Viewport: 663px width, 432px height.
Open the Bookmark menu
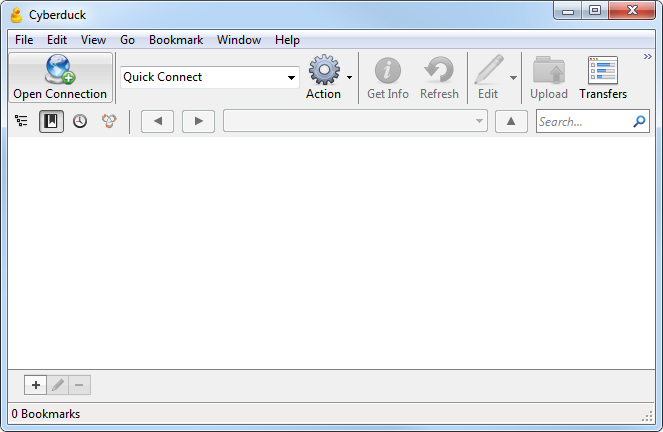(x=176, y=40)
